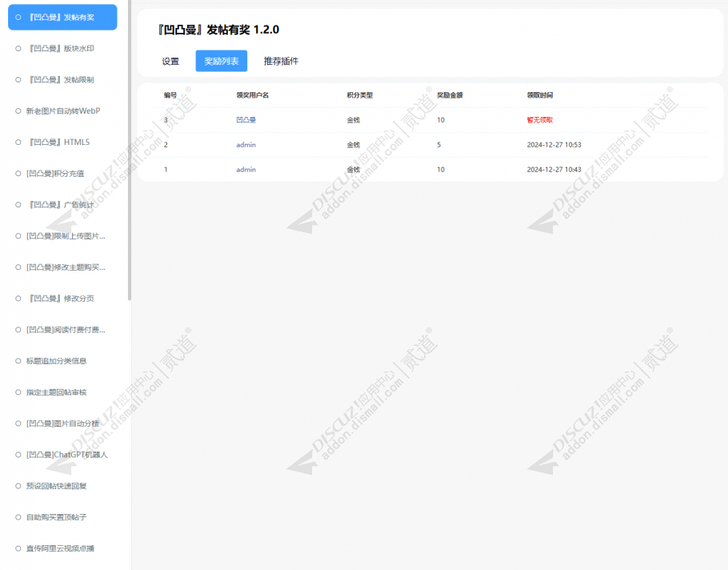728x570 pixels.
Task: Switch to the 设置 tab
Action: [170, 61]
